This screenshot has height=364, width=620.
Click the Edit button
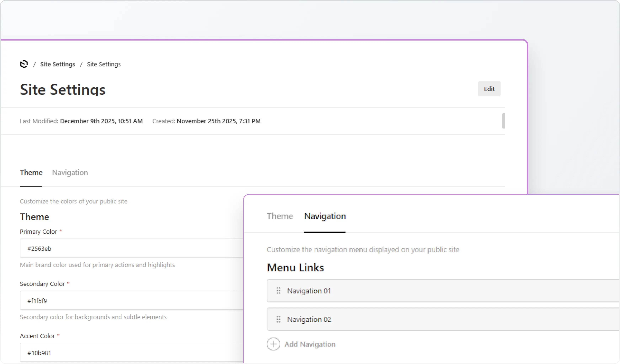(489, 89)
